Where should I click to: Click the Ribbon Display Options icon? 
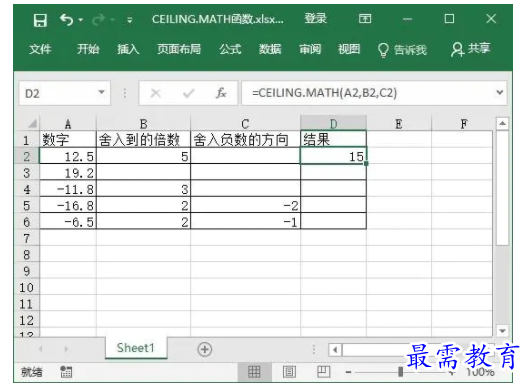(x=365, y=19)
